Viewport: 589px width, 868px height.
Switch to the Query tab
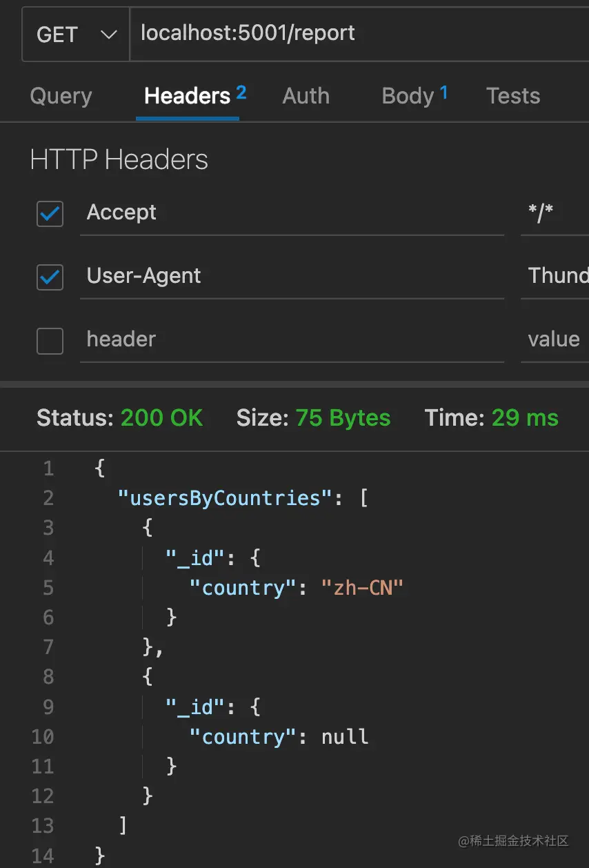(x=61, y=96)
